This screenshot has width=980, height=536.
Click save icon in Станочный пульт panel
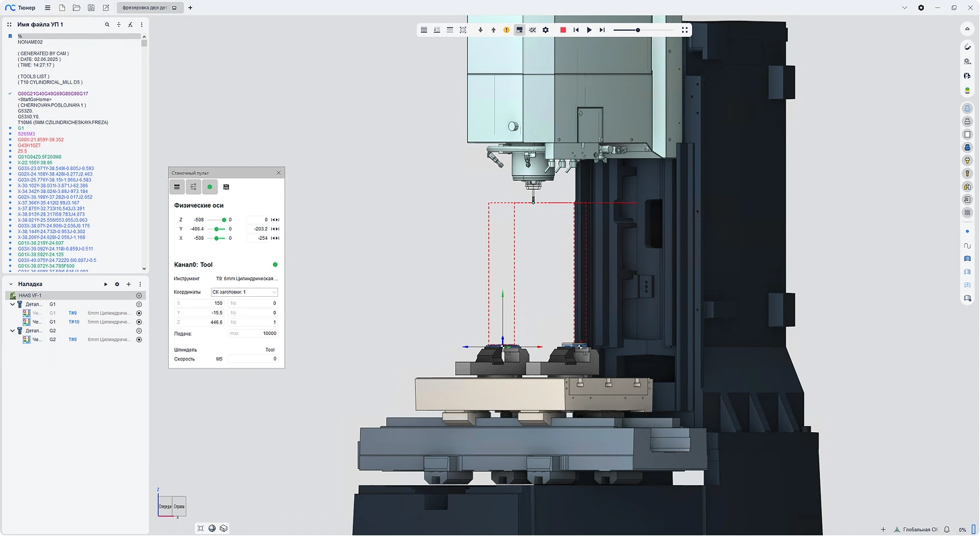tap(226, 187)
